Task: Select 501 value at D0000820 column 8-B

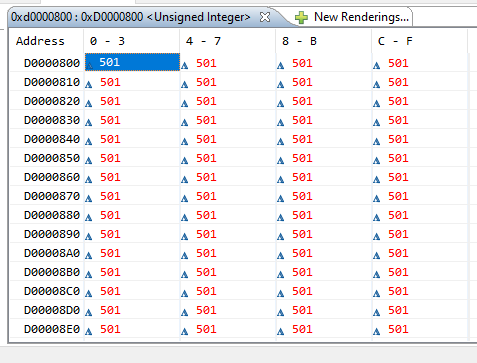Action: (x=302, y=101)
